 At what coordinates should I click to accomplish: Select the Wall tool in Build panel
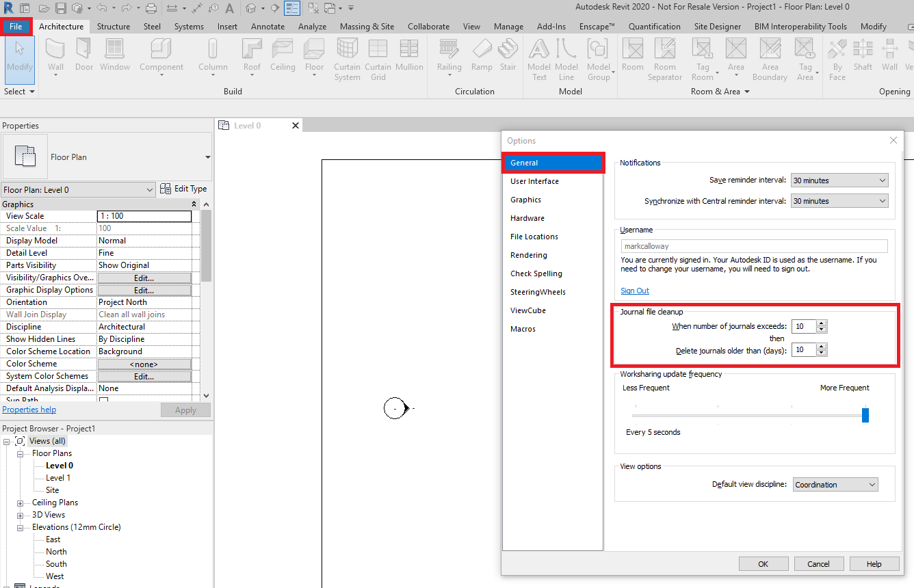[x=55, y=57]
